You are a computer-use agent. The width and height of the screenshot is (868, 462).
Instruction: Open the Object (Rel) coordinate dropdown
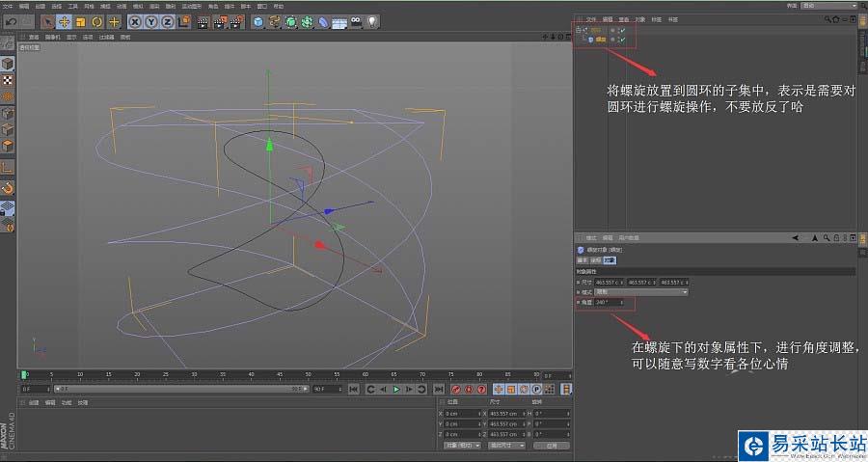[x=463, y=446]
